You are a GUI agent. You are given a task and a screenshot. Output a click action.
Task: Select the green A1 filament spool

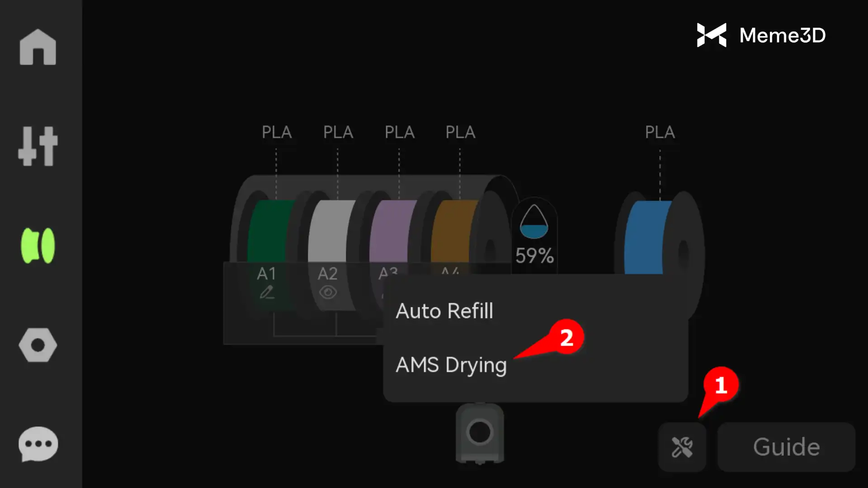[269, 231]
